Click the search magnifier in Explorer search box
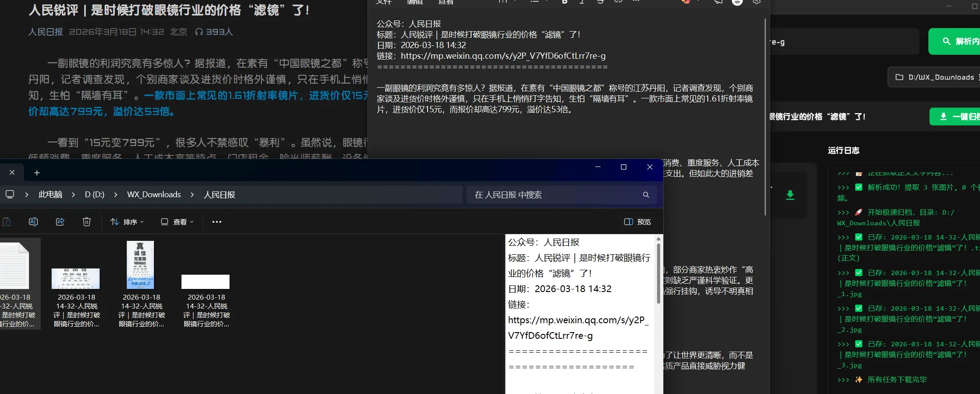This screenshot has height=394, width=980. (x=646, y=195)
